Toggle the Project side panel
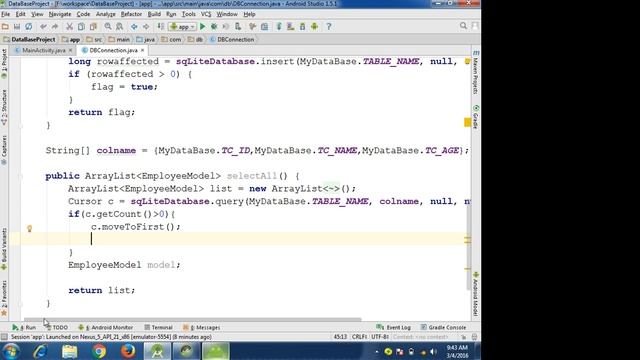This screenshot has width=640, height=360. point(4,64)
